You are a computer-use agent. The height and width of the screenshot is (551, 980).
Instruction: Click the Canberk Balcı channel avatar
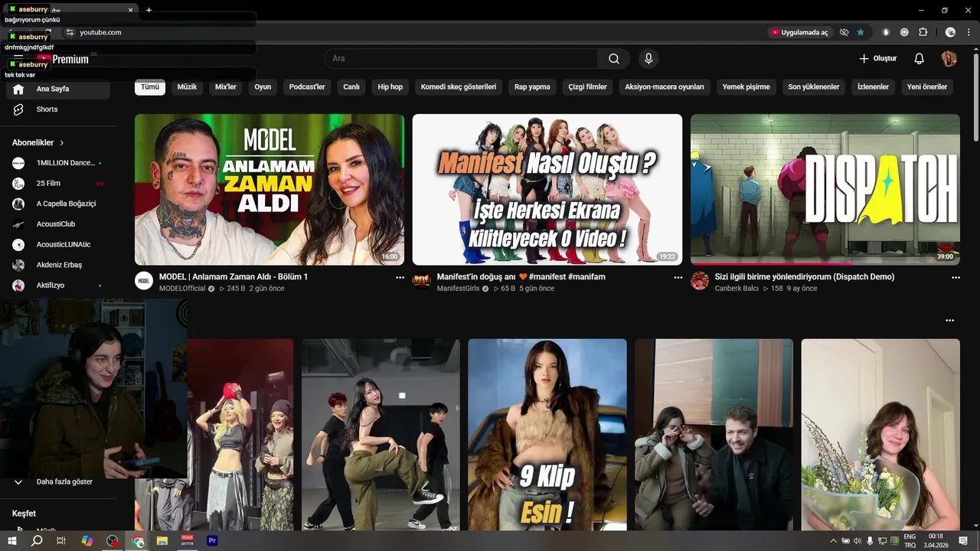point(700,281)
